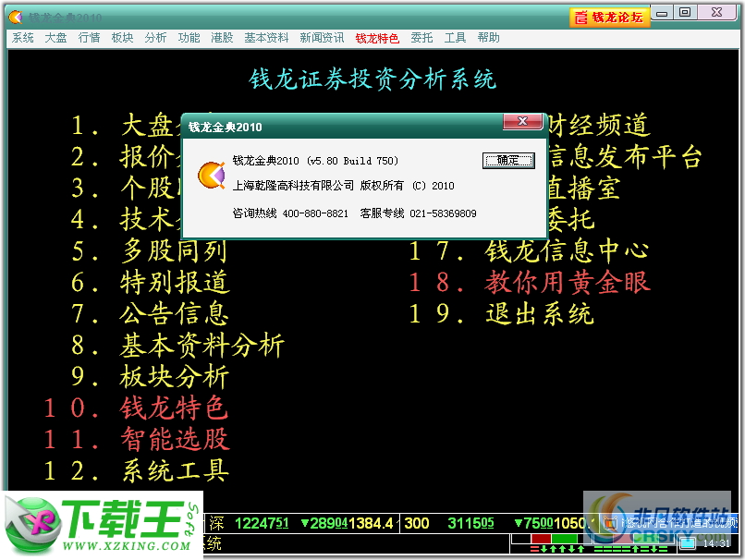Open the 工具 menu
745x560 pixels.
pyautogui.click(x=455, y=38)
